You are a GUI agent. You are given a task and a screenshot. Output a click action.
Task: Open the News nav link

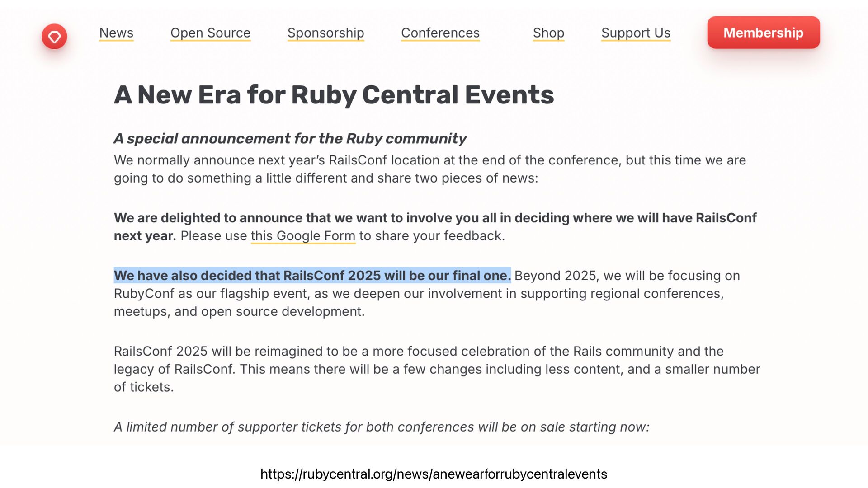click(x=116, y=33)
